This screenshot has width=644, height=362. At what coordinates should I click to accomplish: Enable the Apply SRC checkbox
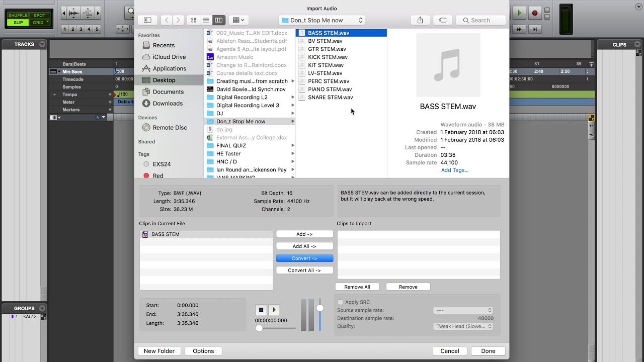pyautogui.click(x=341, y=302)
